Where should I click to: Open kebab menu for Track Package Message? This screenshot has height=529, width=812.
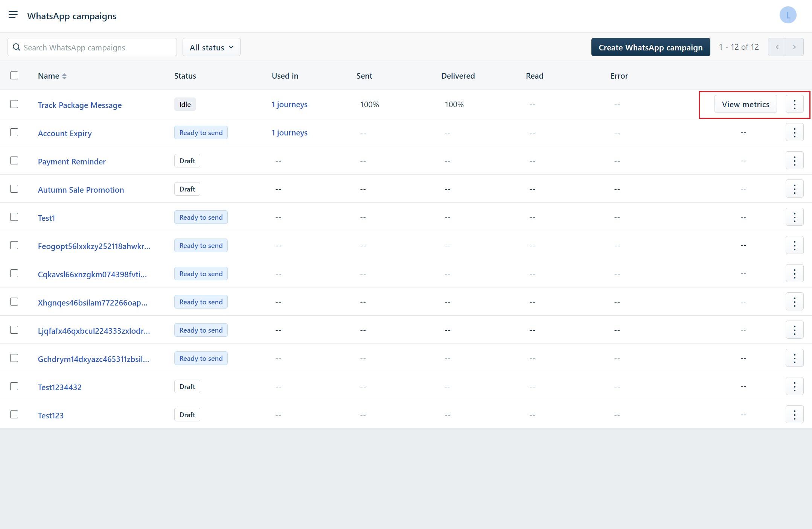coord(794,104)
